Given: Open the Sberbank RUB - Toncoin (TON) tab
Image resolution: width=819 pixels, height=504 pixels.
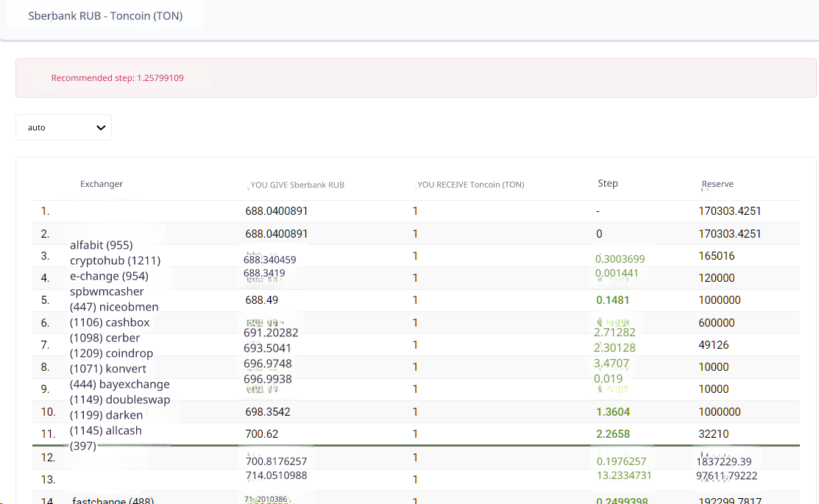Looking at the screenshot, I should pos(105,15).
